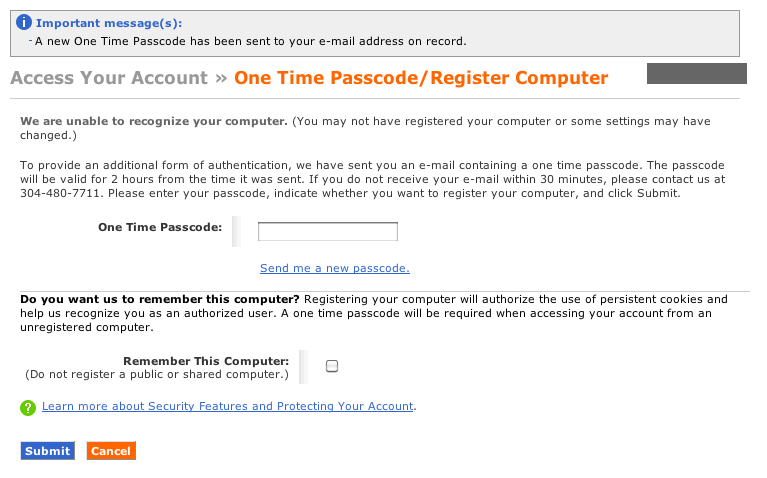Click the blue info icon beside Important message(s)
Image resolution: width=767 pixels, height=478 pixels.
click(25, 23)
